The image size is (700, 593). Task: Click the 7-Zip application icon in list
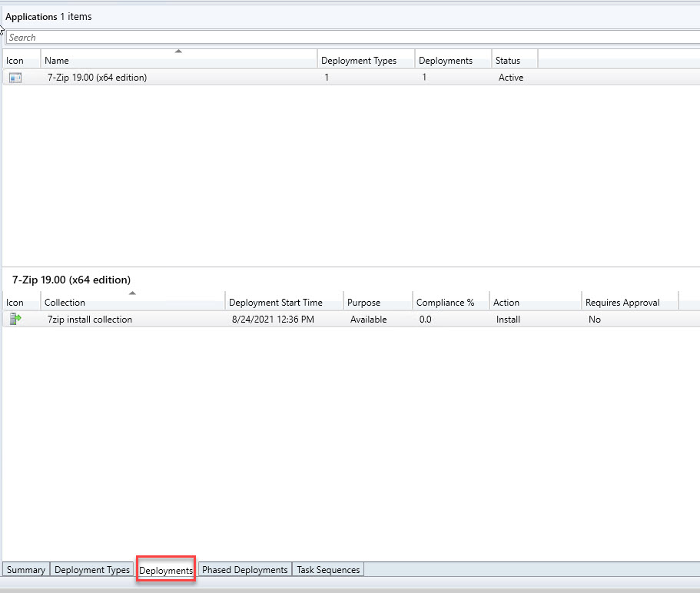15,78
